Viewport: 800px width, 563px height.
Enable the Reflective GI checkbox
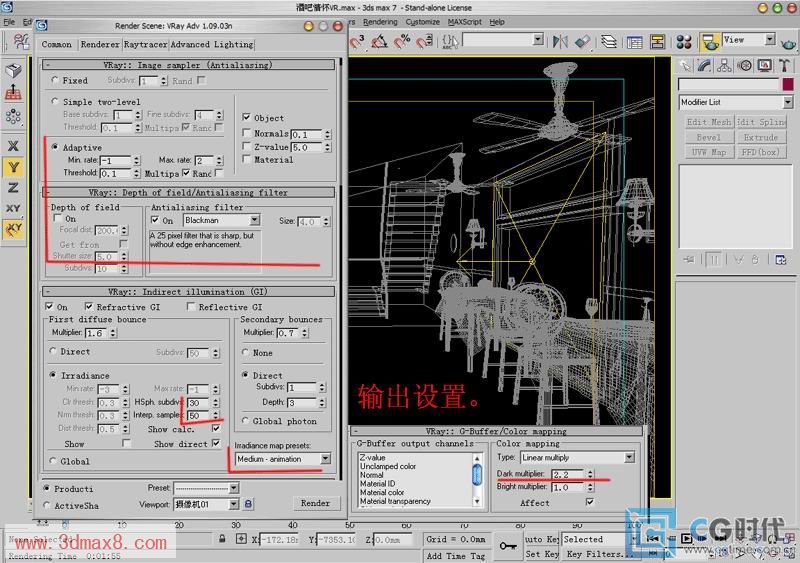(191, 306)
